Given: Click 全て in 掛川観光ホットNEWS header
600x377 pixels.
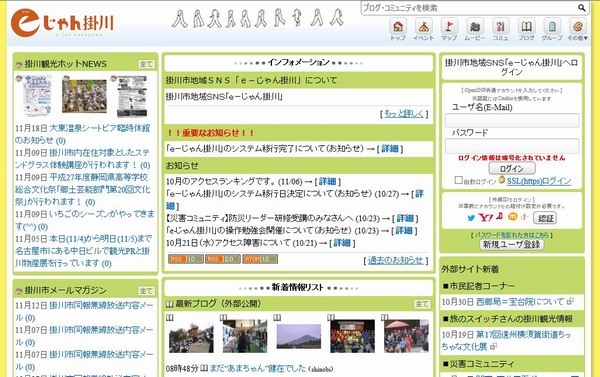Looking at the screenshot, I should coord(146,64).
